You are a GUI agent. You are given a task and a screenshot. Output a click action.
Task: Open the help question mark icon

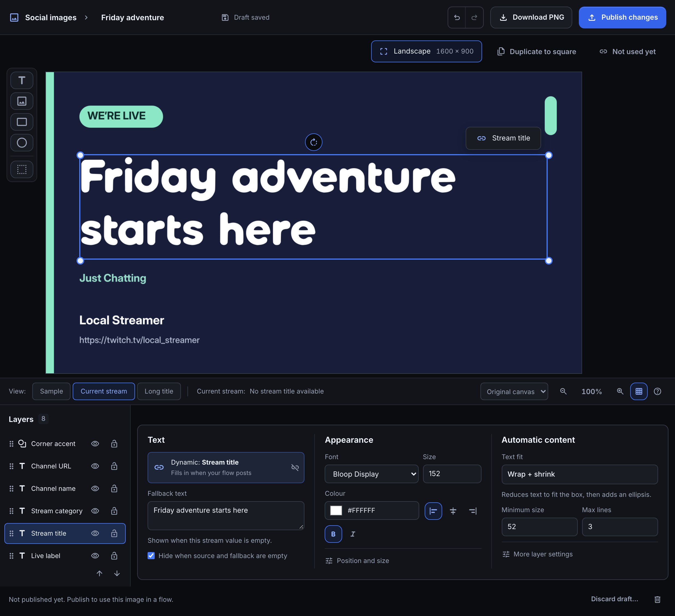click(x=657, y=391)
